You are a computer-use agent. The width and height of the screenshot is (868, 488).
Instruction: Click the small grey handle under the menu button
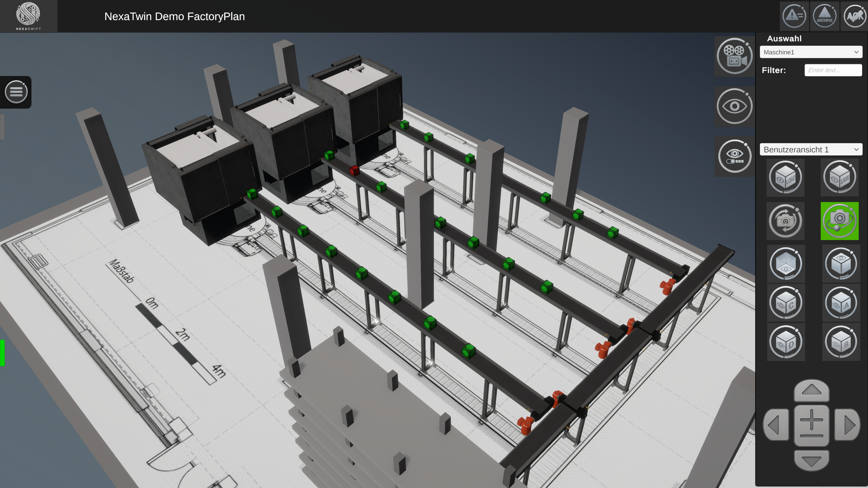coord(2,127)
